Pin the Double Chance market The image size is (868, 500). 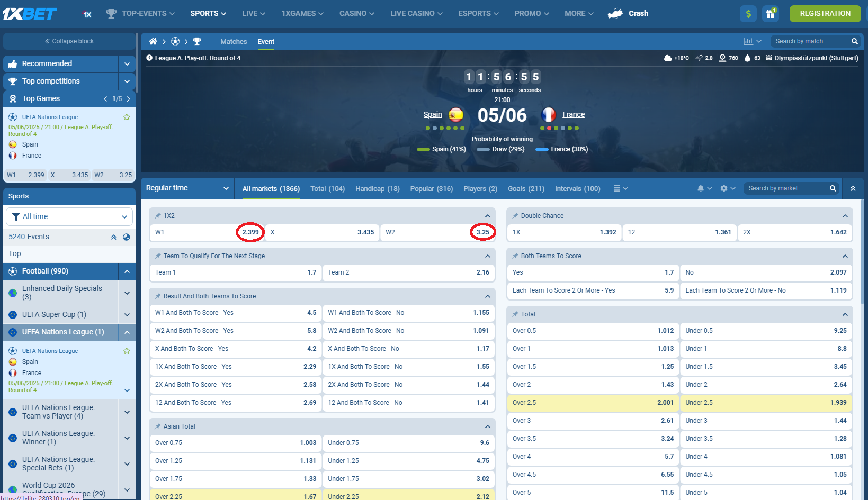point(515,216)
